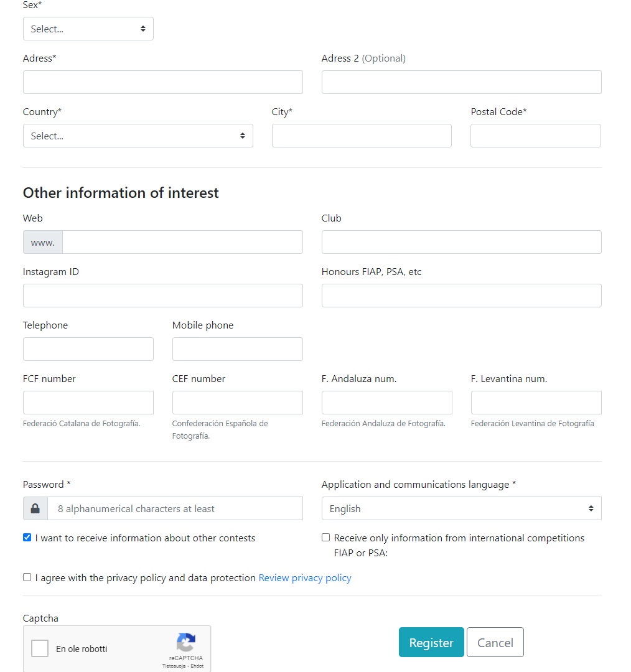The width and height of the screenshot is (631, 672).
Task: Click the Instagram ID input
Action: (163, 296)
